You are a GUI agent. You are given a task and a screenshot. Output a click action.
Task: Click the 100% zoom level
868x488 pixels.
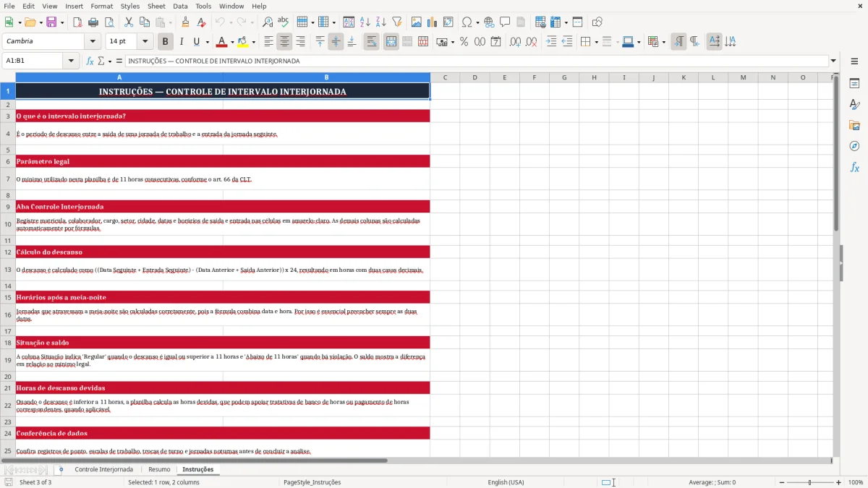click(855, 482)
